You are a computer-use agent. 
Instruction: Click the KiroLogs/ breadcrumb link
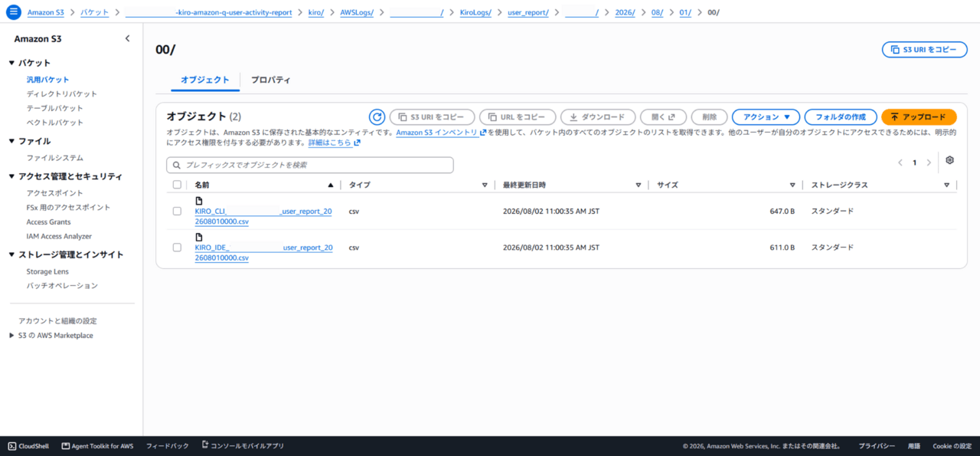pos(475,12)
